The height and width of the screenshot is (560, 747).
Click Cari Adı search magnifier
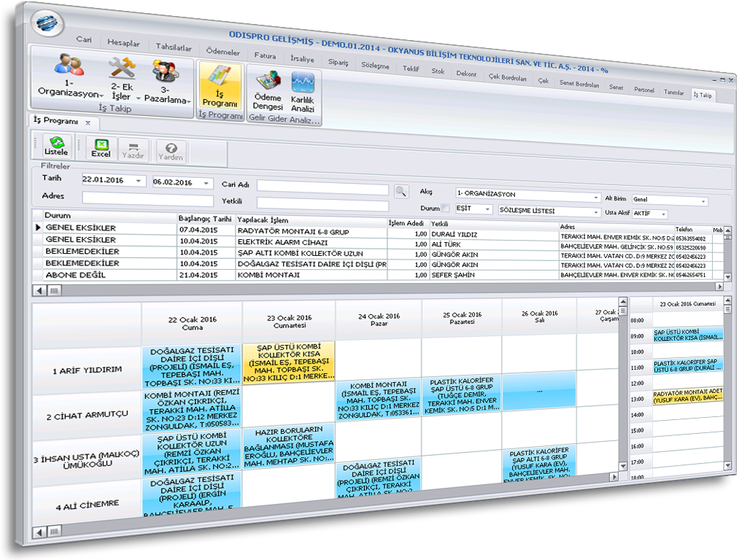pos(401,192)
